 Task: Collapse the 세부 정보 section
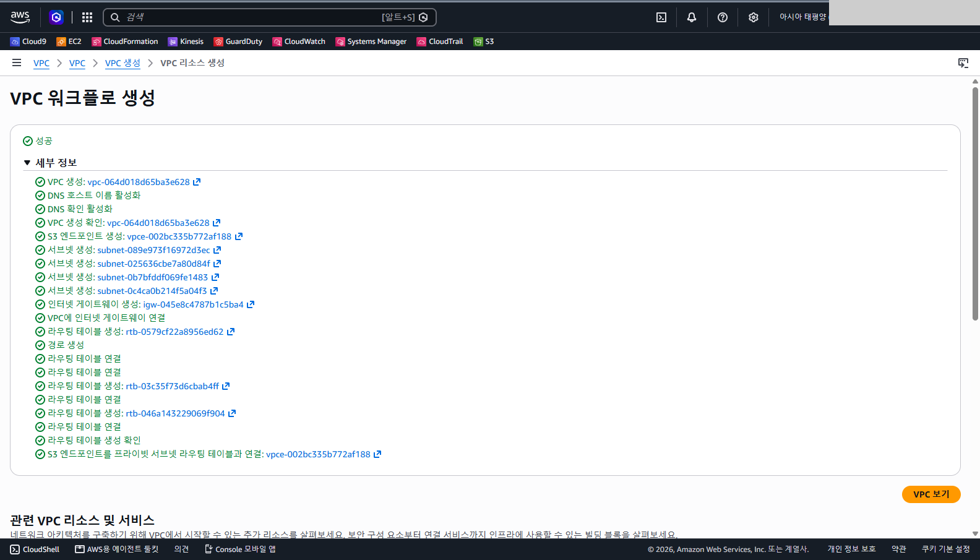coord(50,163)
